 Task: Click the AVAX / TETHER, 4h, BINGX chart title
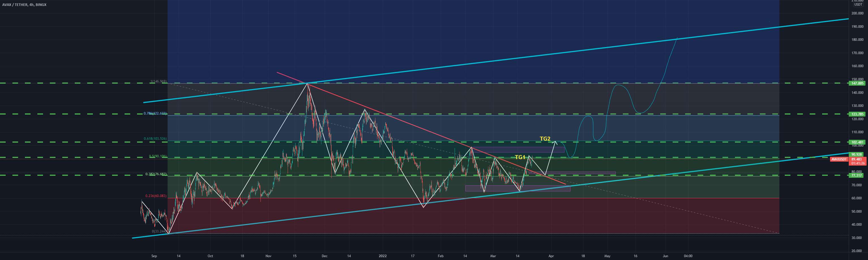pos(24,5)
